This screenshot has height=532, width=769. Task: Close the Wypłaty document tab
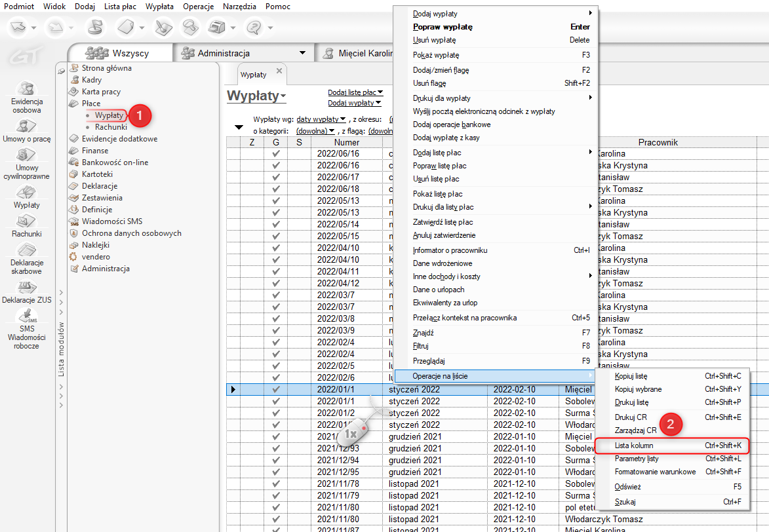[279, 71]
